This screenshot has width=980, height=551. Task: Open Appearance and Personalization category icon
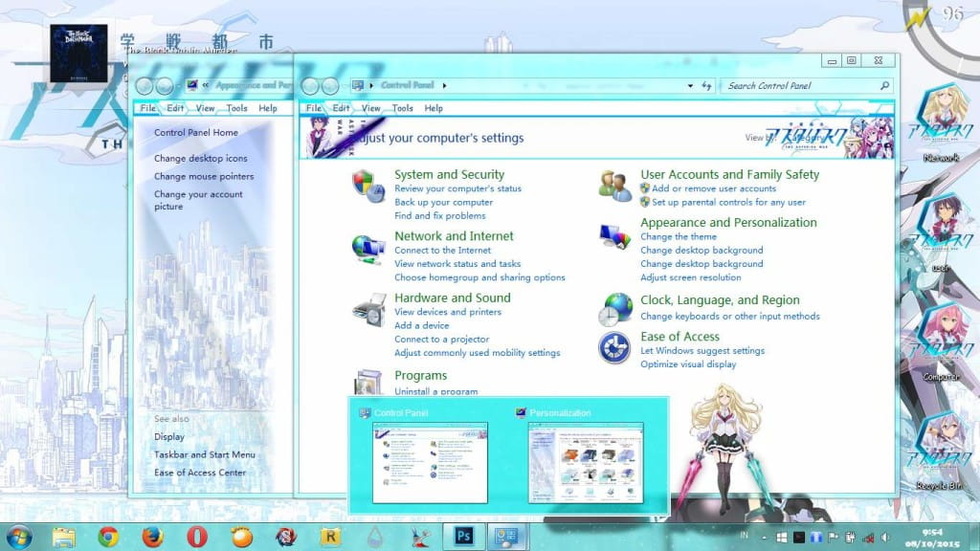pos(613,235)
